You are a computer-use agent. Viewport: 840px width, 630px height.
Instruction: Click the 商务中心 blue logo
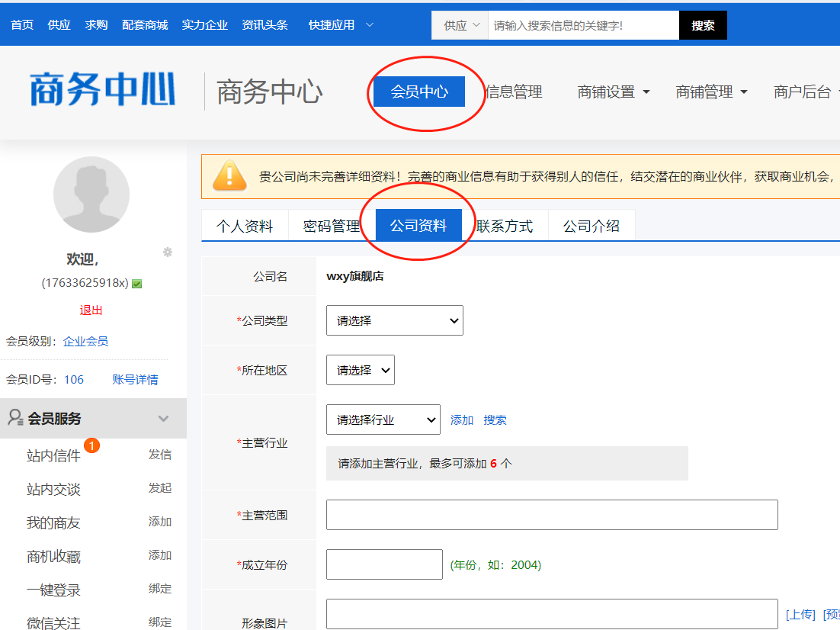tap(103, 91)
